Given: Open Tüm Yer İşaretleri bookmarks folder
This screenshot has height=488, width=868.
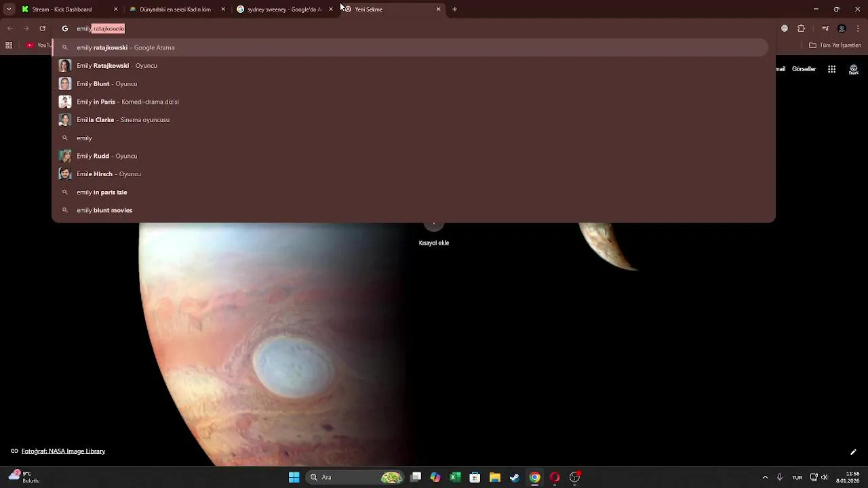Looking at the screenshot, I should pyautogui.click(x=835, y=45).
